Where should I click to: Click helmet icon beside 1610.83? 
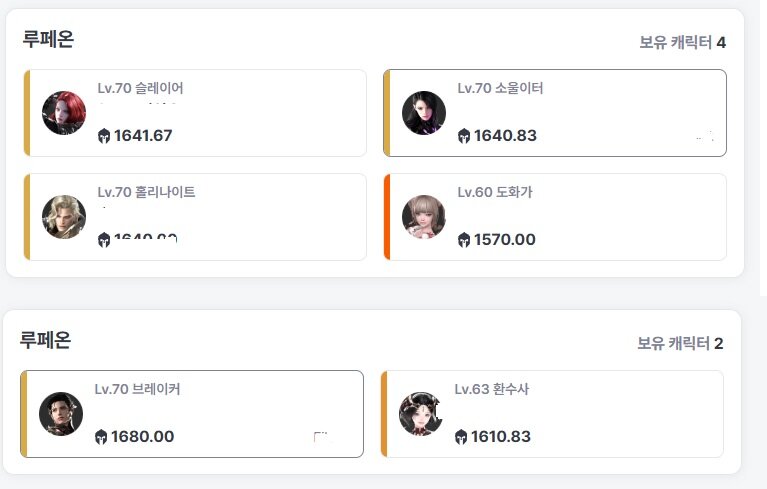tap(461, 437)
